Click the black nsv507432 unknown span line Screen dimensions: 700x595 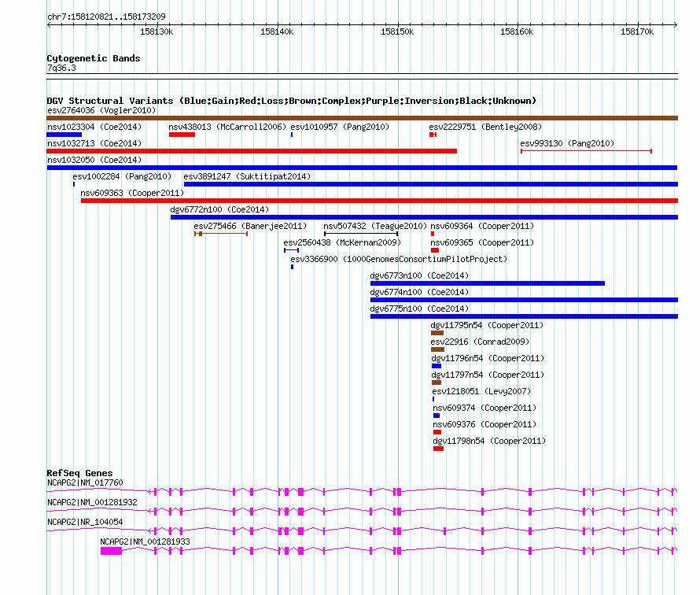[361, 234]
